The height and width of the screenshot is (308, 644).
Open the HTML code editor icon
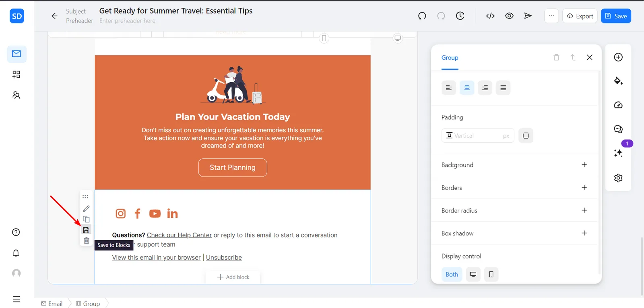pyautogui.click(x=490, y=16)
